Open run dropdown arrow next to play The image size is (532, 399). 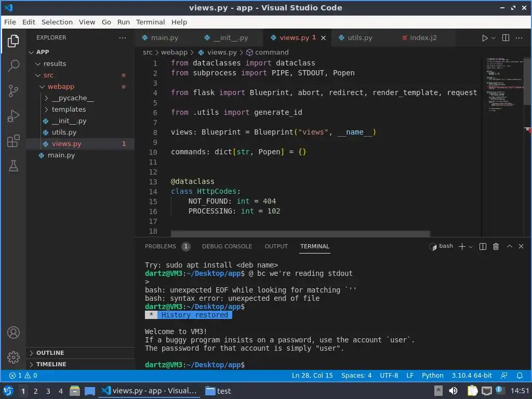[x=494, y=38]
